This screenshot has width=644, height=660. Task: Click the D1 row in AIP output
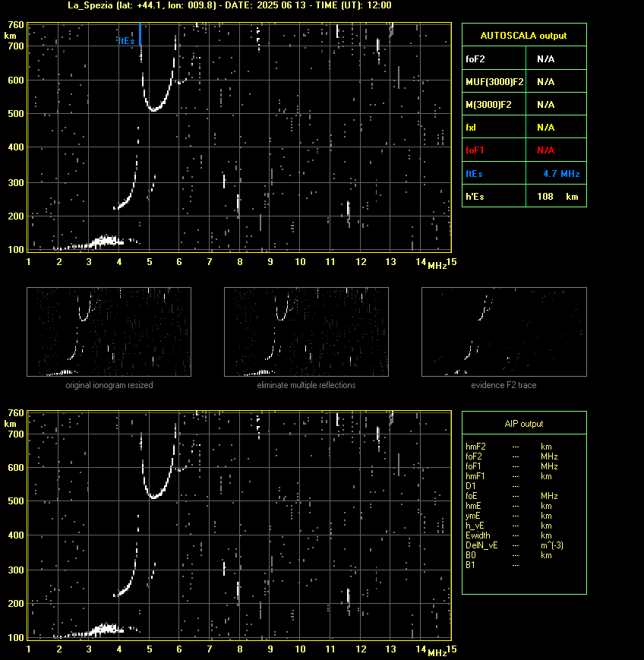click(492, 486)
